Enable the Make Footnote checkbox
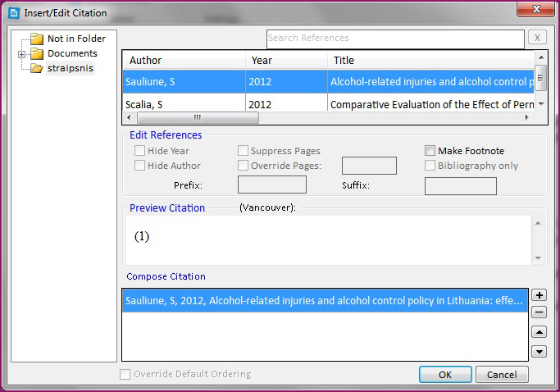 [430, 151]
